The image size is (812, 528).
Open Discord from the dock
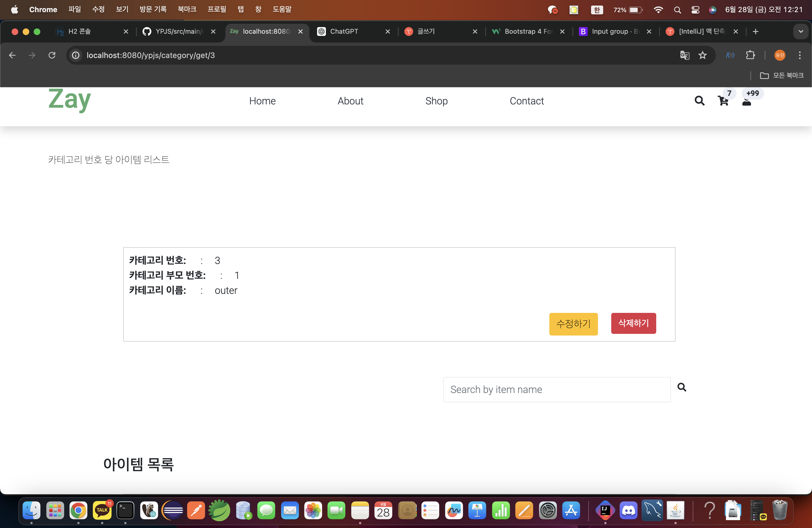[x=628, y=510]
